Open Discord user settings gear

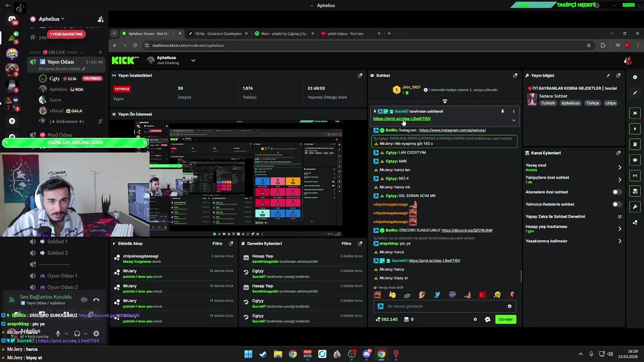pos(96,333)
